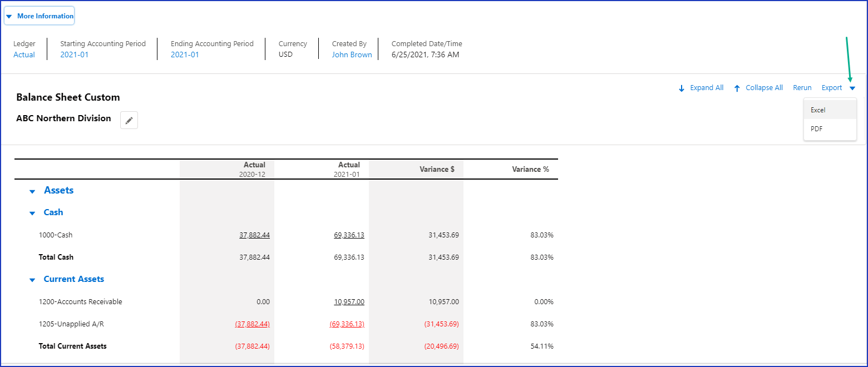
Task: Collapse the Assets section chevron
Action: click(32, 191)
